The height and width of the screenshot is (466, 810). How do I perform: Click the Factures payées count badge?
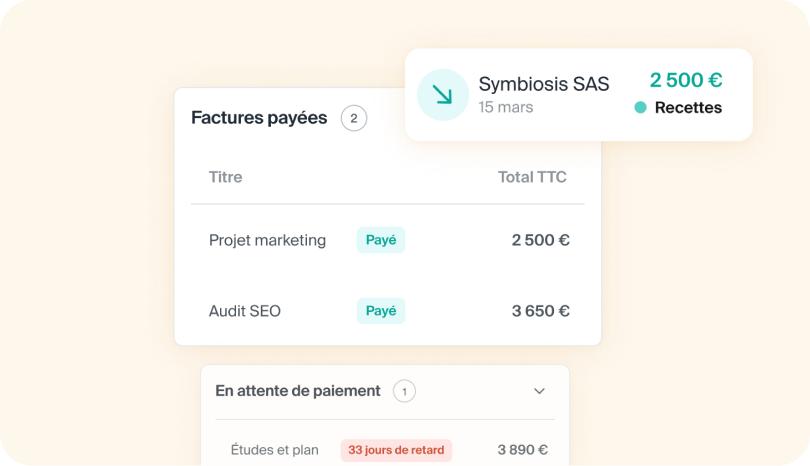354,118
